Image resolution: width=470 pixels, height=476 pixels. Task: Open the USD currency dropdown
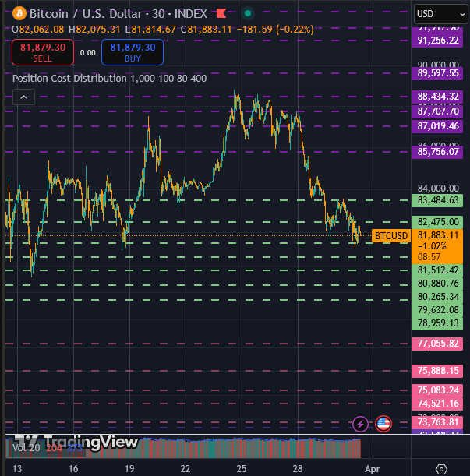click(440, 14)
